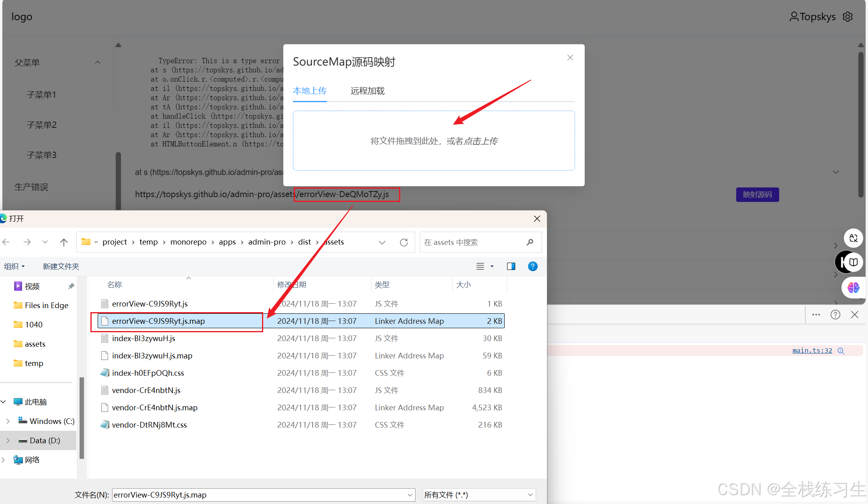This screenshot has height=504, width=868.
Task: Switch to the 本地上传 tab
Action: [309, 91]
